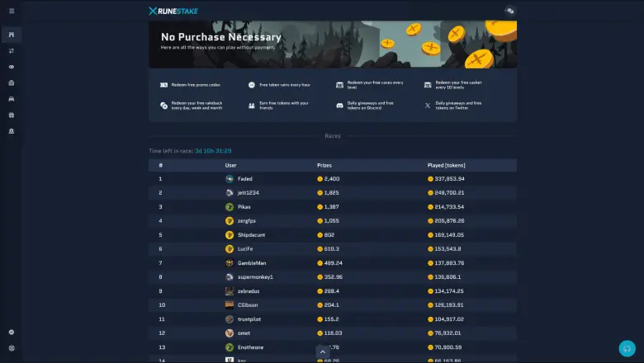
Task: Open the car sidebar icon
Action: [12, 99]
